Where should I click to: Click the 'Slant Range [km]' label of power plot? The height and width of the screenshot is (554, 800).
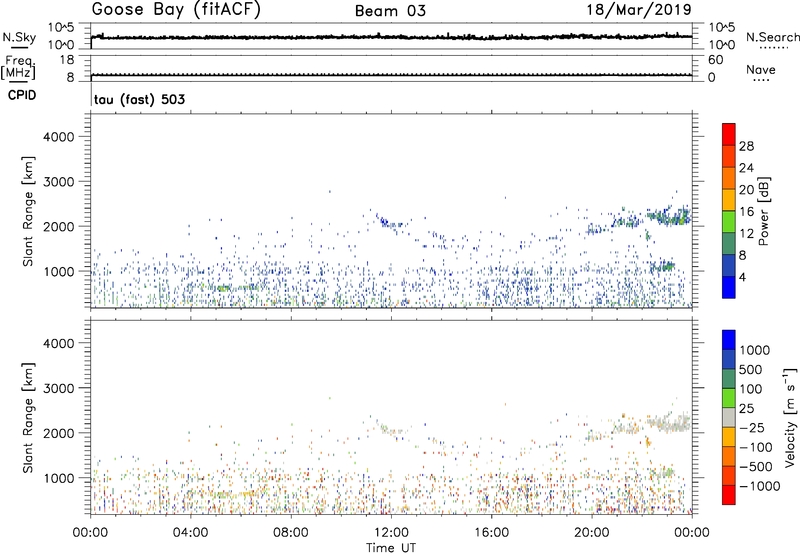28,211
